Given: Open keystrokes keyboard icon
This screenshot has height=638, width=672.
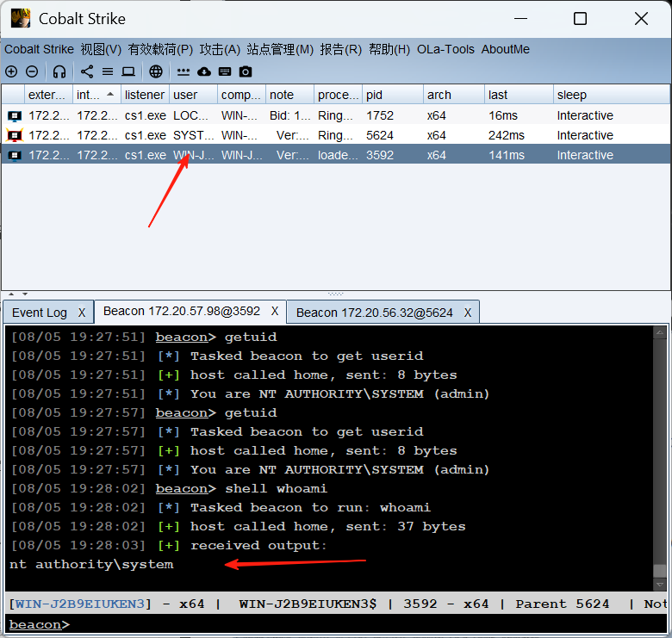Looking at the screenshot, I should point(225,71).
